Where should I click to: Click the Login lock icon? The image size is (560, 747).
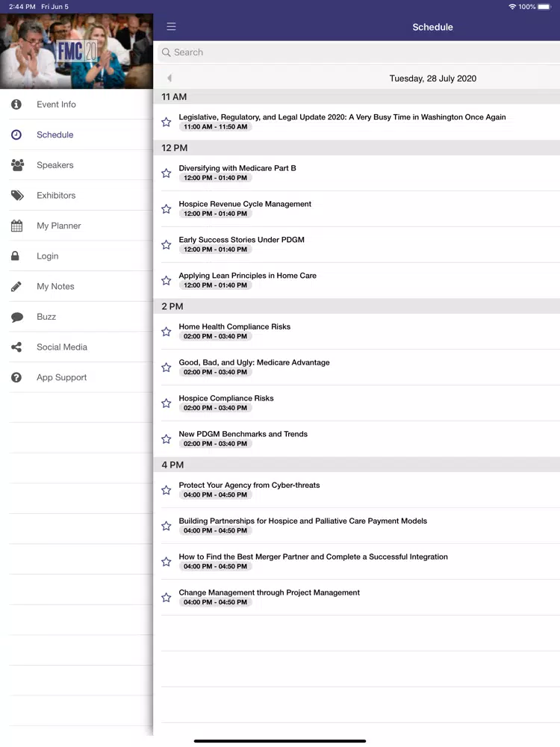coord(15,255)
